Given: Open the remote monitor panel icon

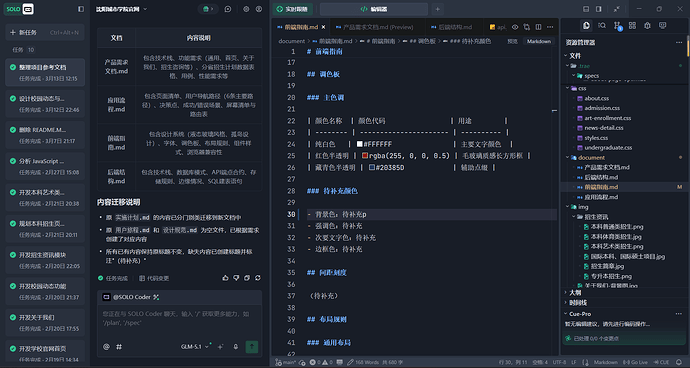Looking at the screenshot, I should pos(662,26).
